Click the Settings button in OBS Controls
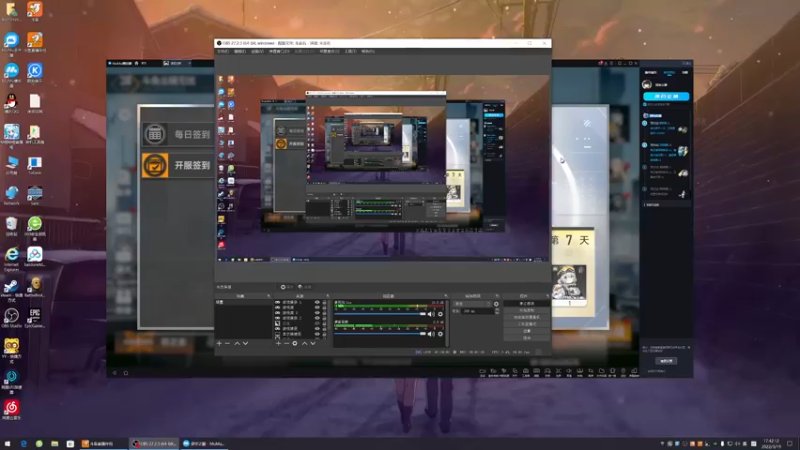 click(x=527, y=331)
